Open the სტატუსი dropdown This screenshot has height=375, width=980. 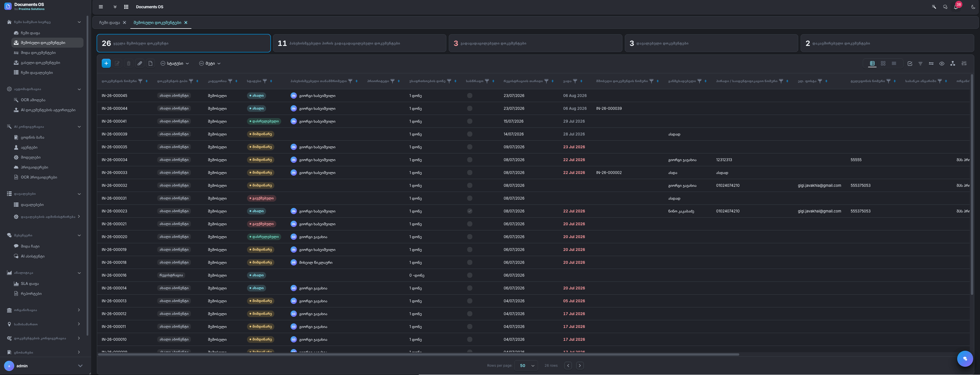[175, 64]
